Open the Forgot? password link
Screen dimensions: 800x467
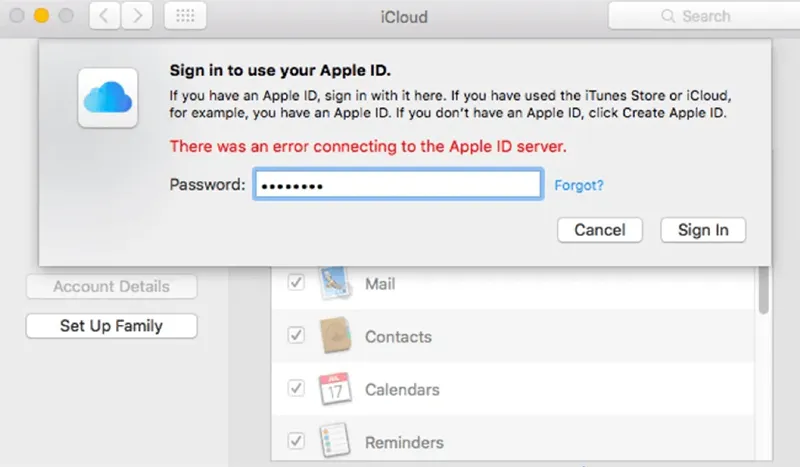tap(579, 185)
